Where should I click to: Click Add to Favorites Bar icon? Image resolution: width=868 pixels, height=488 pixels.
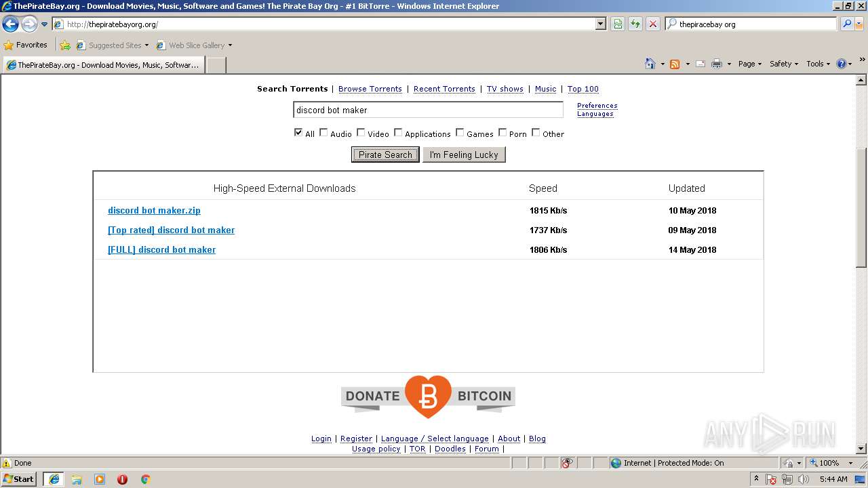pos(65,45)
